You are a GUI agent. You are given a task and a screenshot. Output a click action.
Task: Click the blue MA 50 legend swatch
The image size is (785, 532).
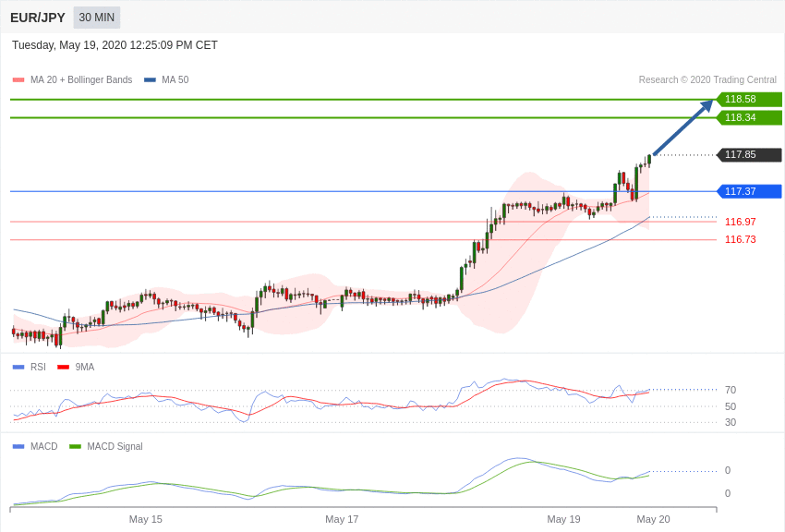click(x=150, y=80)
